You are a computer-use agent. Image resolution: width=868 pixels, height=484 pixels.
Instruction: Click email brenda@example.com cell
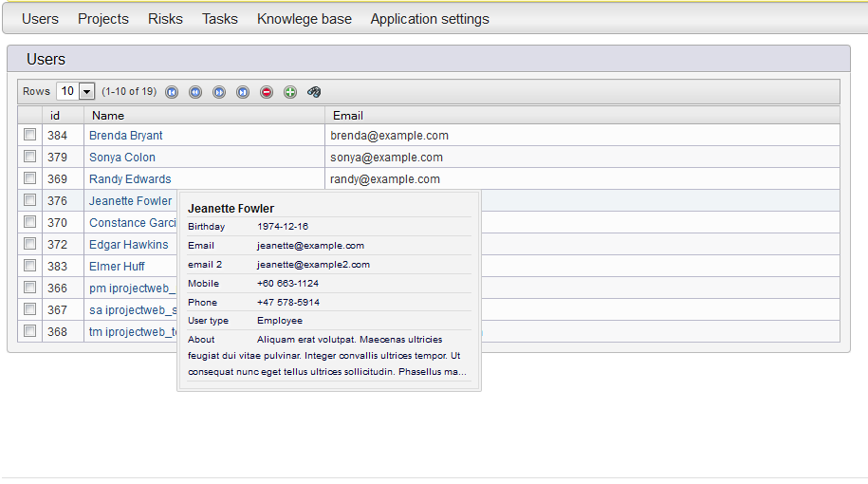pyautogui.click(x=582, y=135)
